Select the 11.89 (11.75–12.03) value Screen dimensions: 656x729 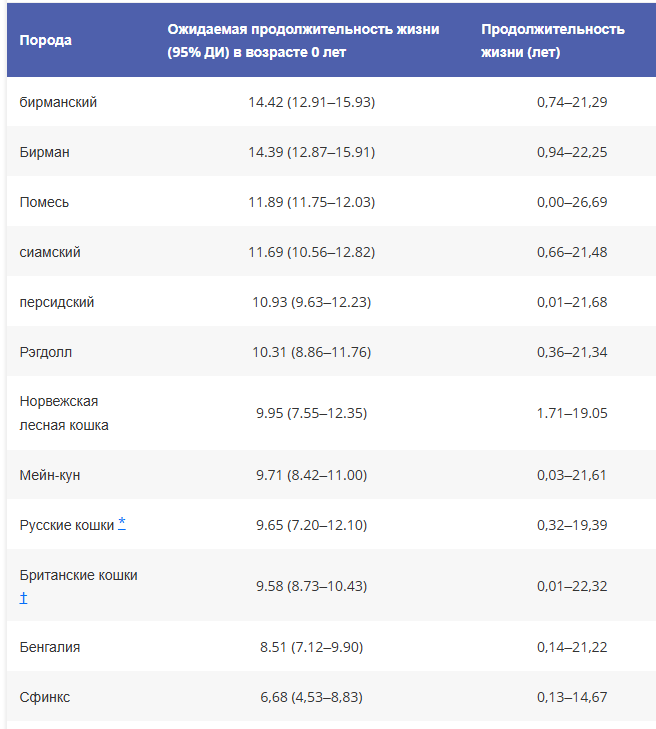tap(312, 202)
